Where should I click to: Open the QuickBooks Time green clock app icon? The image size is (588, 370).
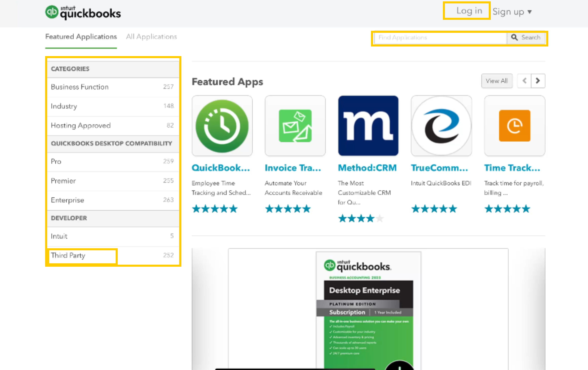(x=222, y=126)
